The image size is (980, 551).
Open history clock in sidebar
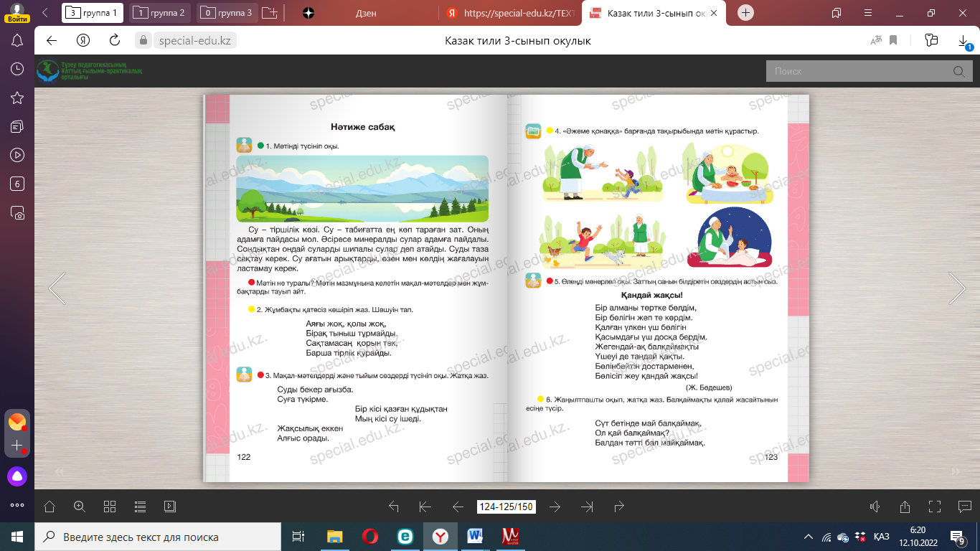17,69
